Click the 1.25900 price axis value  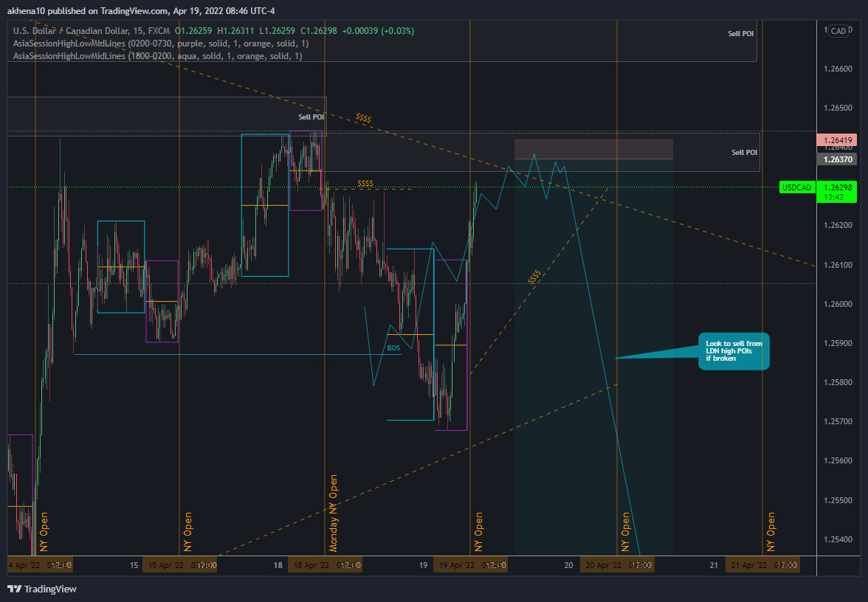(x=838, y=344)
